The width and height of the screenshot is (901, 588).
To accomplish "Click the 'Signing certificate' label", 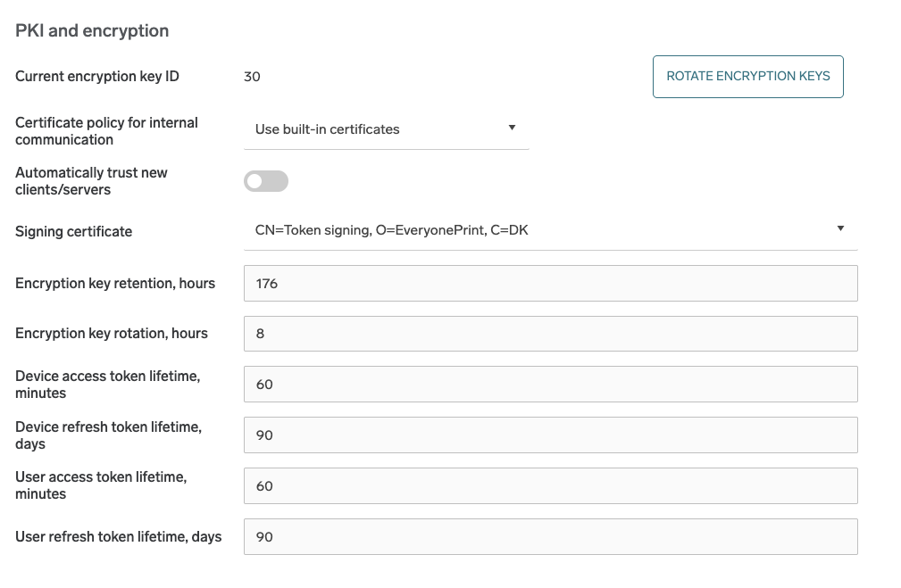I will tap(73, 232).
